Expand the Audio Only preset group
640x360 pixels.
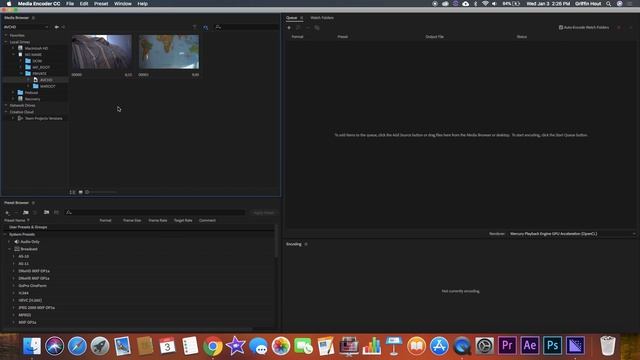tap(9, 242)
